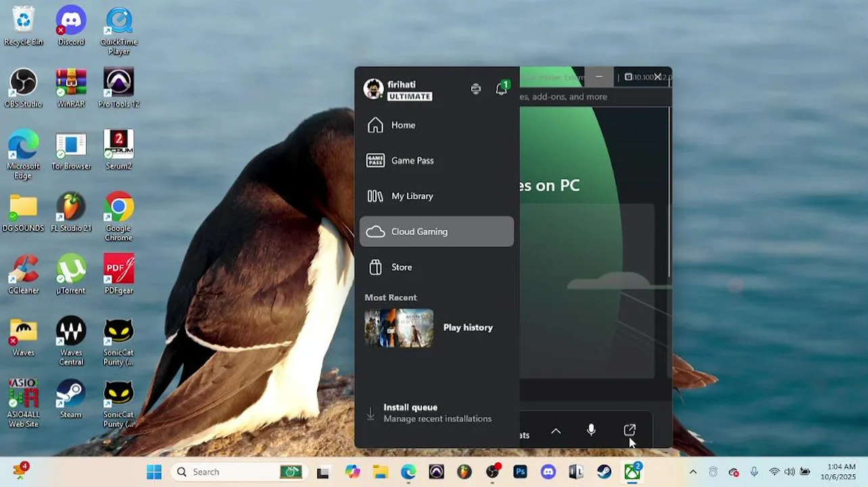Viewport: 868px width, 487px height.
Task: Launch FL Studio 21 shortcut
Action: click(71, 212)
